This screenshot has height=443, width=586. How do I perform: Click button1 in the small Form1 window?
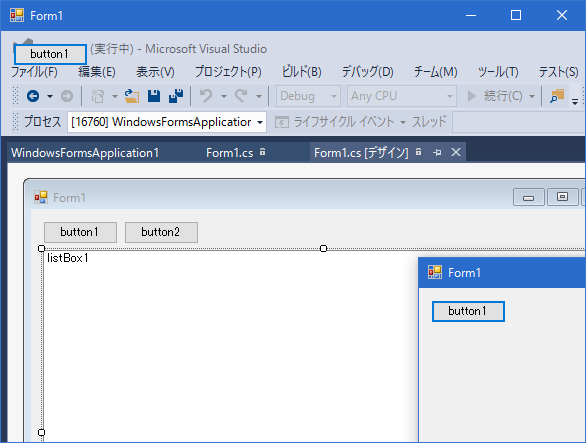coord(468,311)
